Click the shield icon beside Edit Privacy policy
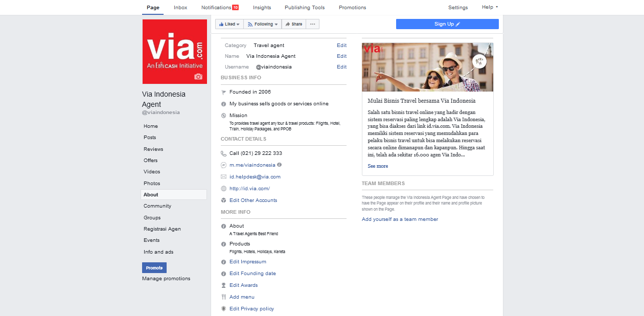 tap(223, 309)
